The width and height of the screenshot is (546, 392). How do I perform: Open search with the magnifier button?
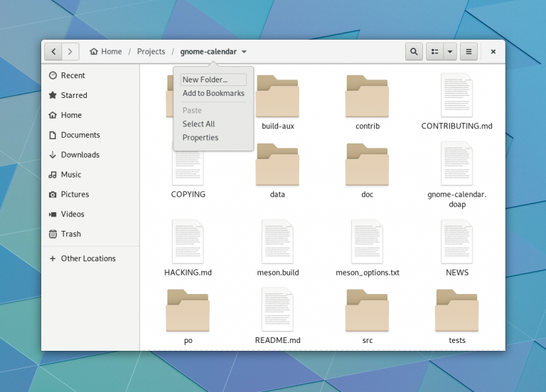414,52
